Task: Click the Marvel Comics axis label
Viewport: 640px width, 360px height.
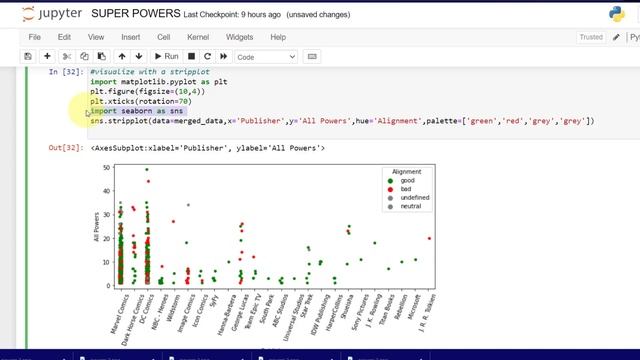Action: tap(120, 314)
